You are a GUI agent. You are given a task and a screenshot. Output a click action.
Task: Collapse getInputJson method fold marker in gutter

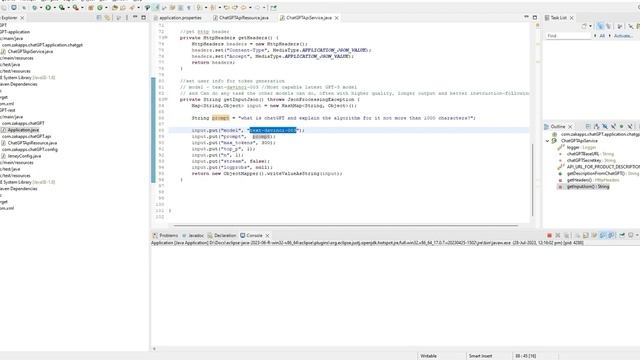pos(165,99)
